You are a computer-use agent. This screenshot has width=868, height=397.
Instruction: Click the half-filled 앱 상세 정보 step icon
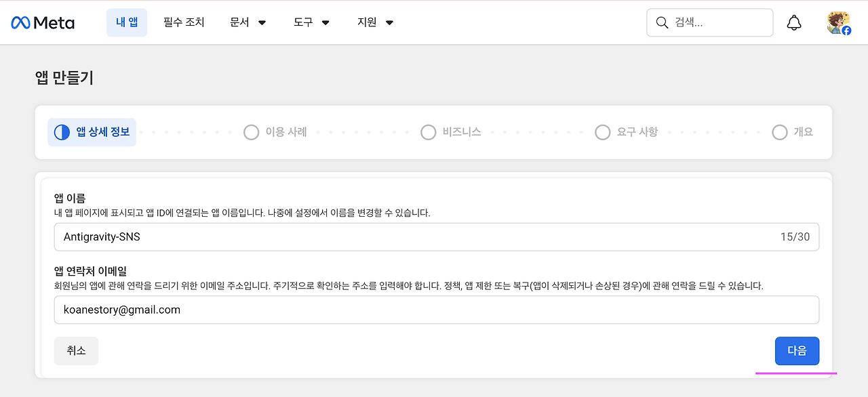coord(62,132)
